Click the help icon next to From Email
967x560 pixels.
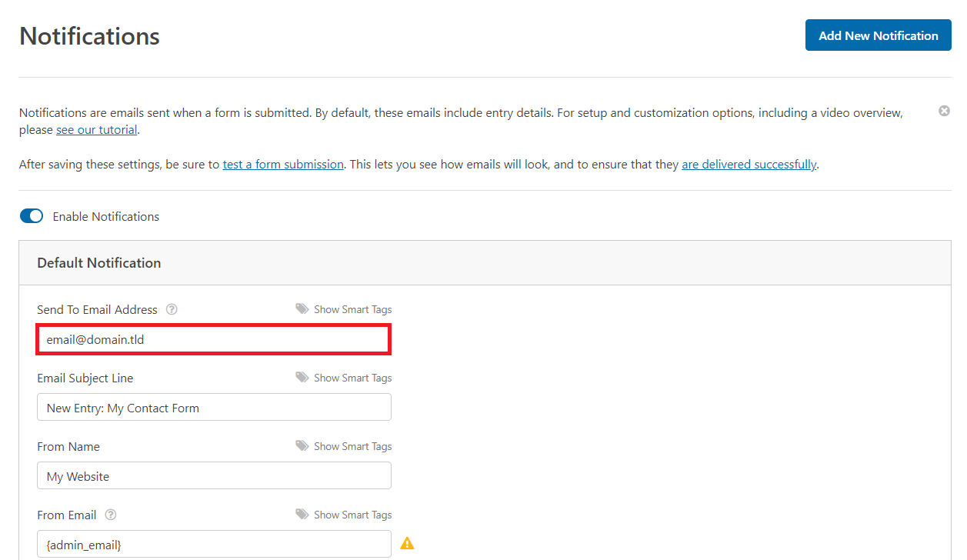(x=111, y=515)
